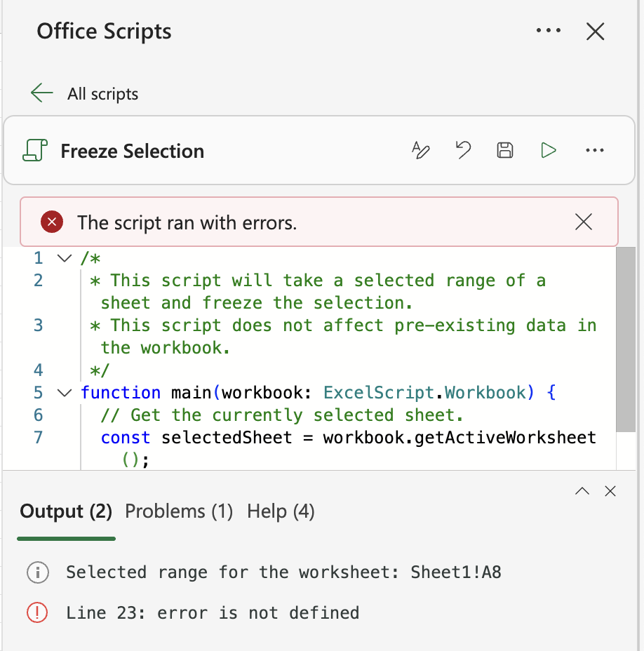Save the script with the save icon

[505, 150]
